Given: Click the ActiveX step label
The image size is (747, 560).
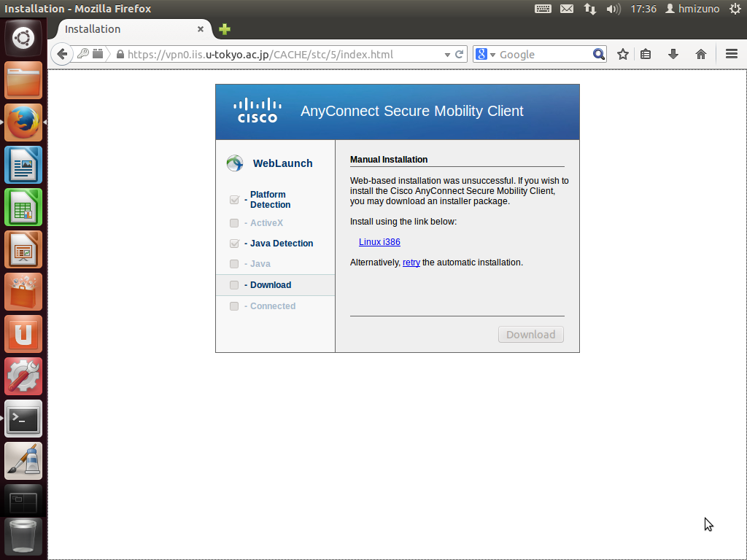Looking at the screenshot, I should [266, 223].
